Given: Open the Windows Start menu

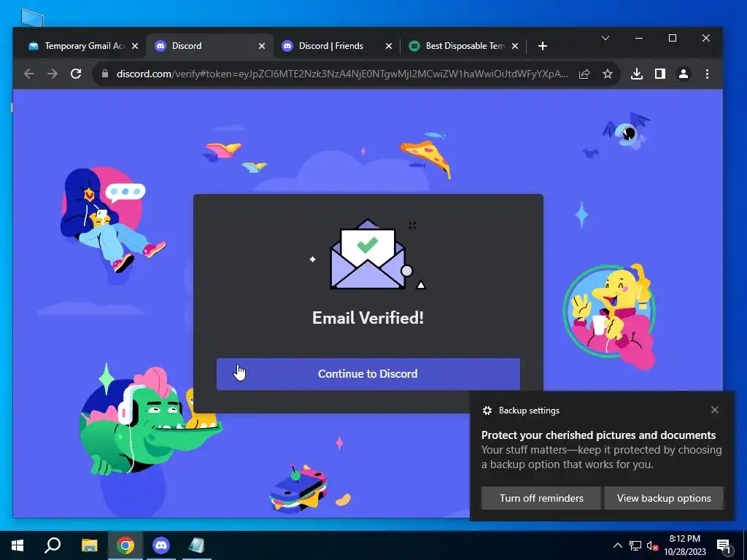Looking at the screenshot, I should point(18,545).
